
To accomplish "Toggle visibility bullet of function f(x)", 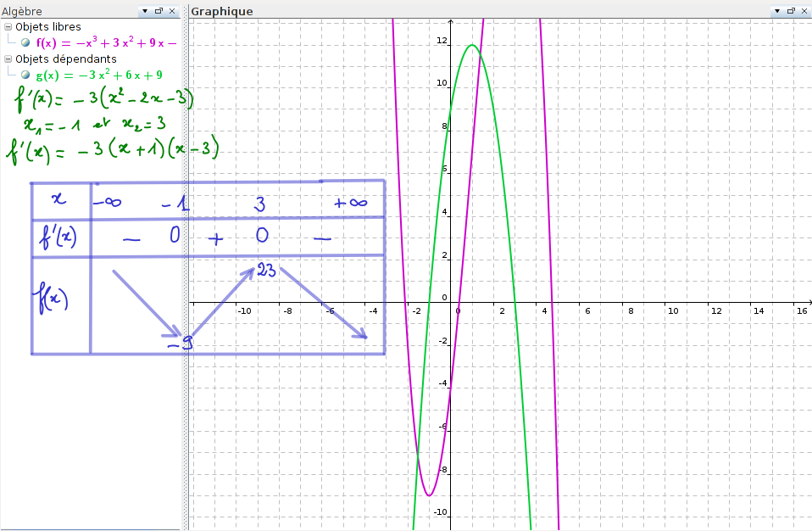I will [25, 42].
